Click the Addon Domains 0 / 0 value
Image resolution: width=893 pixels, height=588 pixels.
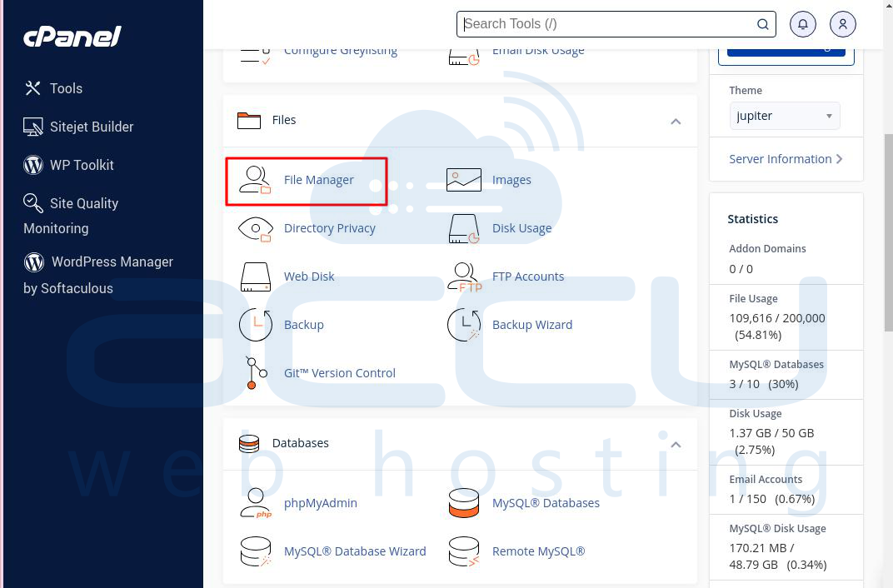(x=741, y=269)
